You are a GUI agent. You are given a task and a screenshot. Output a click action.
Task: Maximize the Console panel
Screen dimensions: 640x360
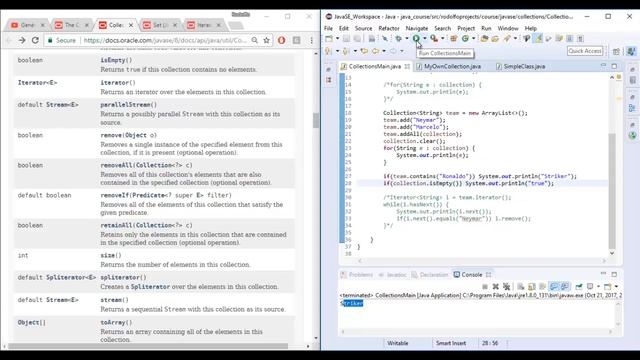(614, 274)
